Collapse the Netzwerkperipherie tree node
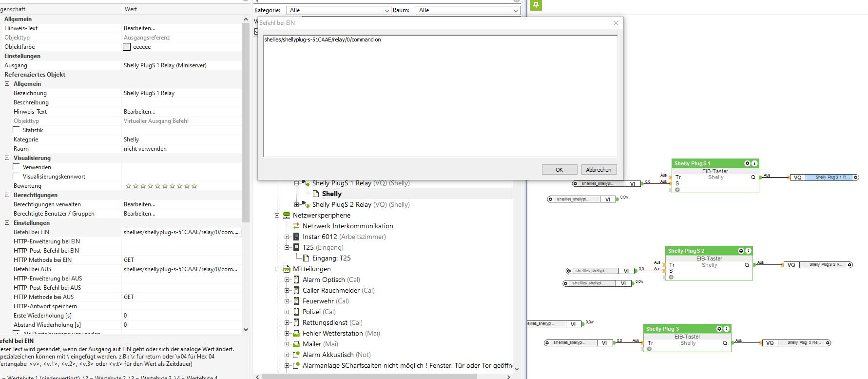 click(x=277, y=215)
